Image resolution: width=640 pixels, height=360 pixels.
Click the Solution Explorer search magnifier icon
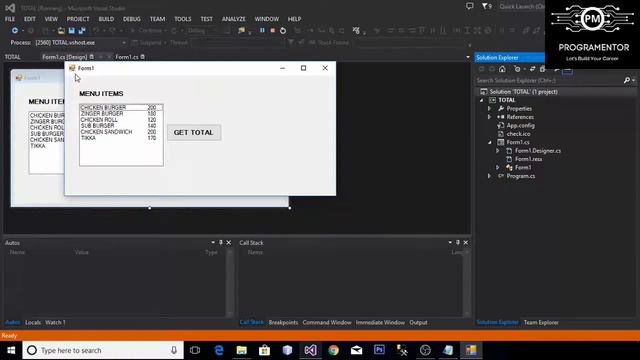[627, 80]
